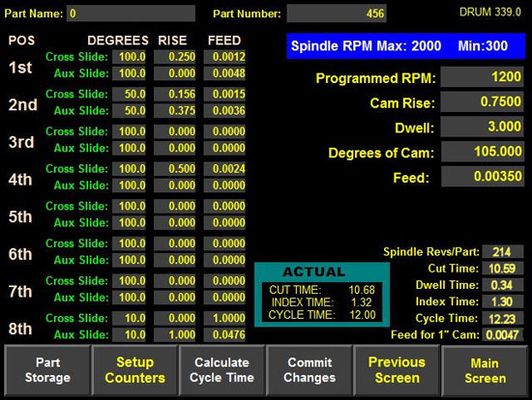Go back with Previous Screen button
Viewport: 532px width, 400px height.
397,370
